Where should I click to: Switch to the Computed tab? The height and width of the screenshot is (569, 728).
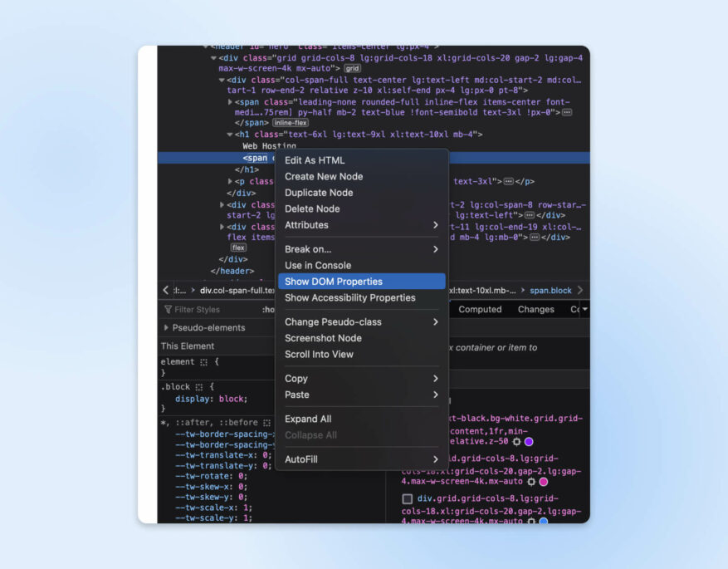(x=479, y=309)
